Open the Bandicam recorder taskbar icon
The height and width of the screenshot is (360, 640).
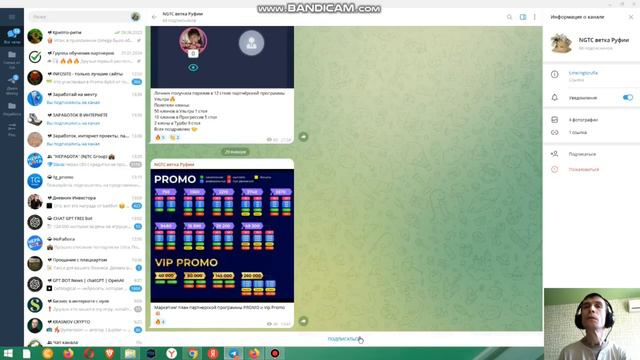275,353
